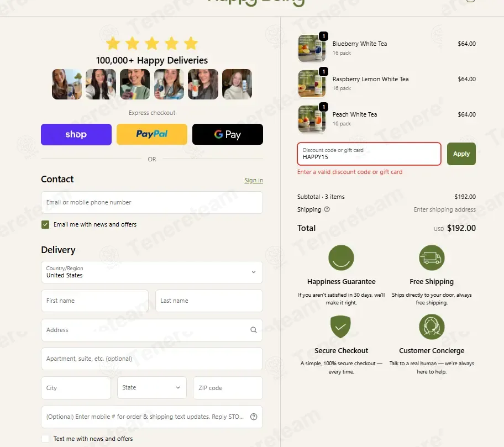Select the First name field
Screen dimensions: 504x447
pos(95,301)
